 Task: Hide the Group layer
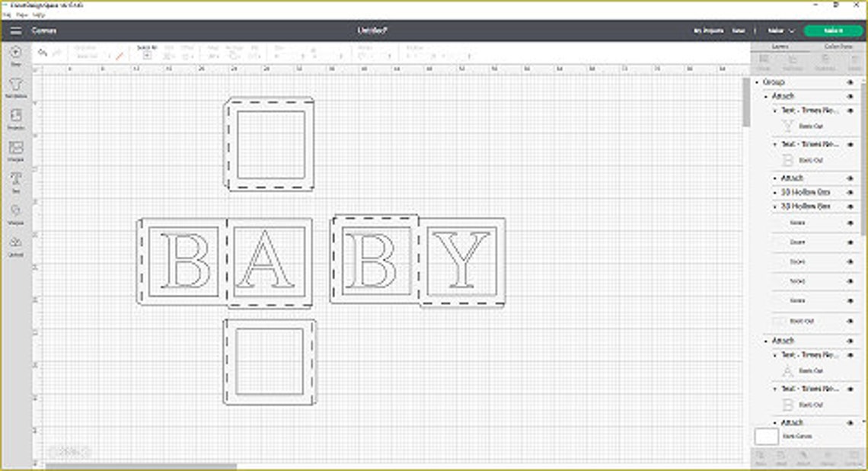pos(849,82)
